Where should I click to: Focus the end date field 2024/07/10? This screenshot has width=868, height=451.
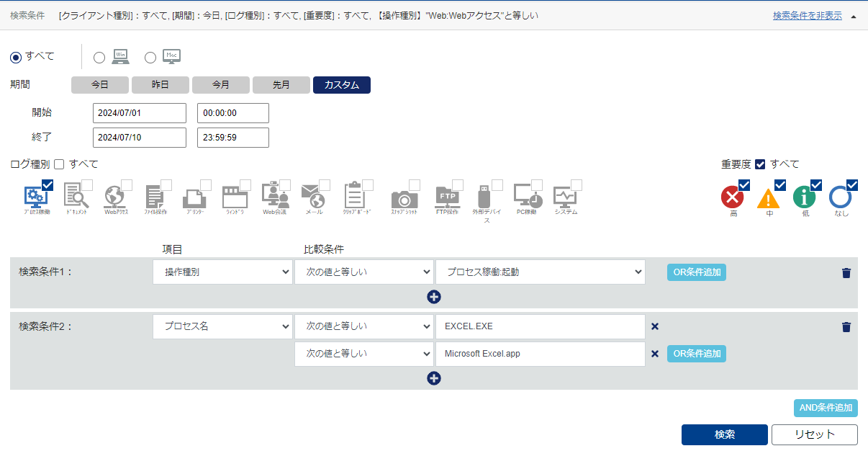pyautogui.click(x=140, y=138)
